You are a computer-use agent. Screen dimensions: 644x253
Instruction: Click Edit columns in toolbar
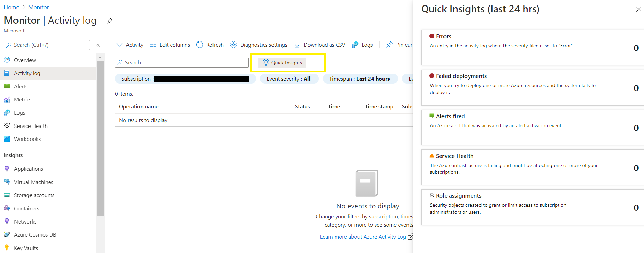click(x=170, y=45)
